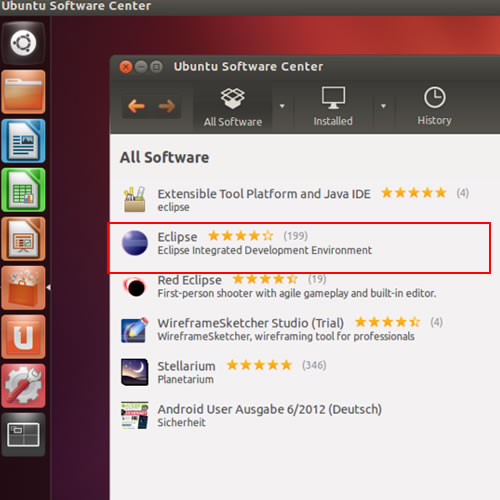Screen dimensions: 500x500
Task: Maximize the Ubuntu Software Center window
Action: [156, 67]
